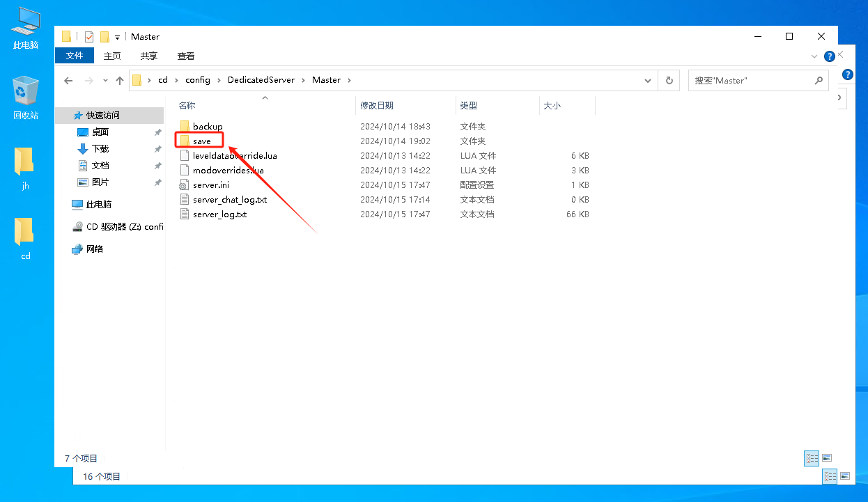Click the Forward navigation arrow
Screen dimensions: 868x502
click(88, 81)
